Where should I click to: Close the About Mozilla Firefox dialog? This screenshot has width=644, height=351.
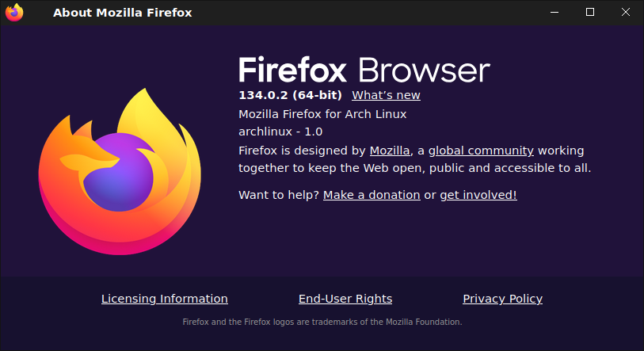626,13
